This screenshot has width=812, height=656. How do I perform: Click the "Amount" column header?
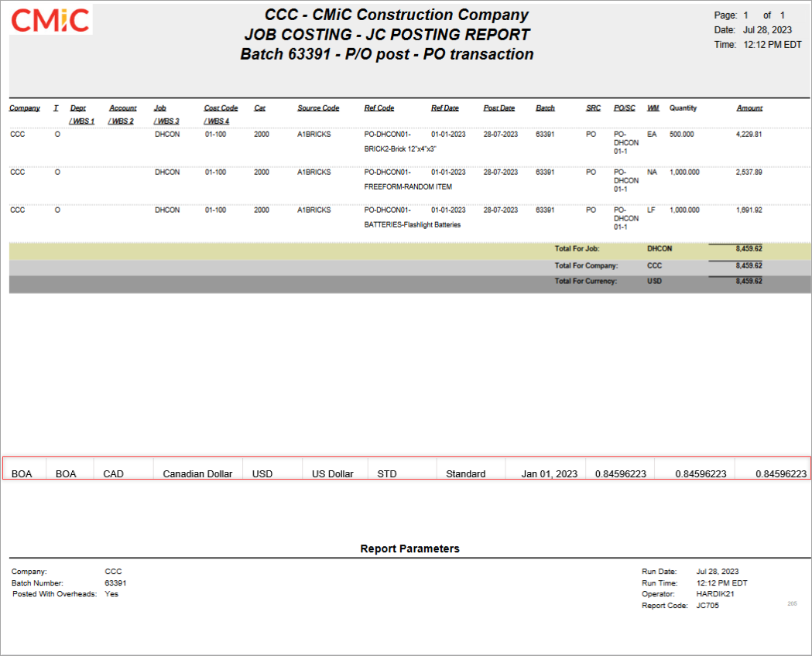click(749, 108)
